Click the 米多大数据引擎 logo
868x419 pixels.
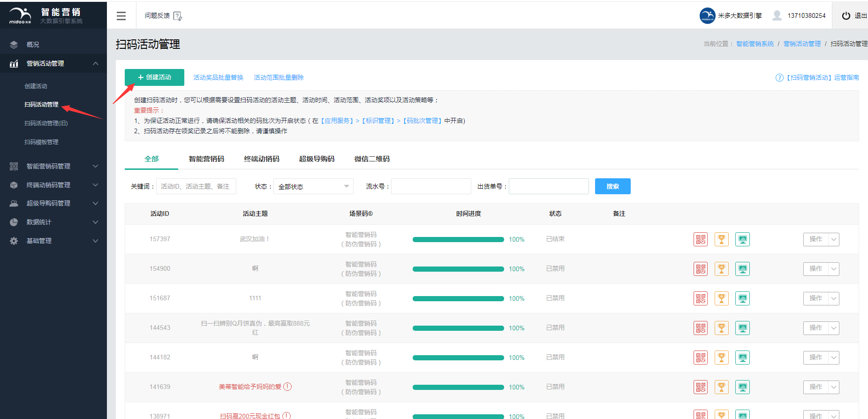(x=707, y=15)
